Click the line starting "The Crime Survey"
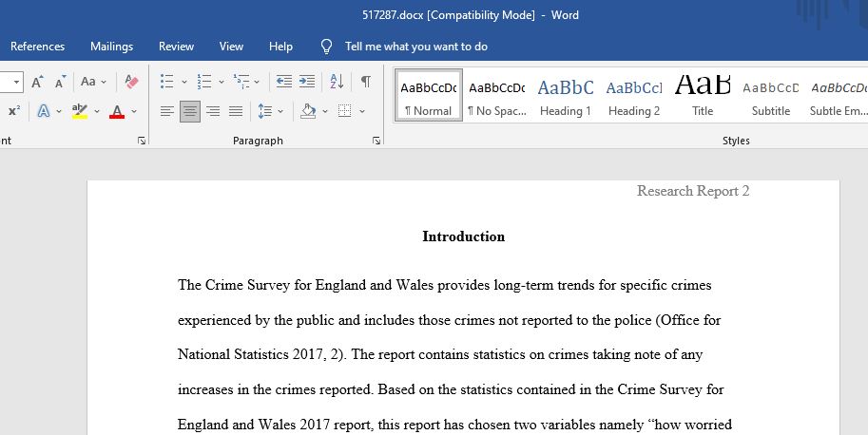868x435 pixels. point(445,285)
